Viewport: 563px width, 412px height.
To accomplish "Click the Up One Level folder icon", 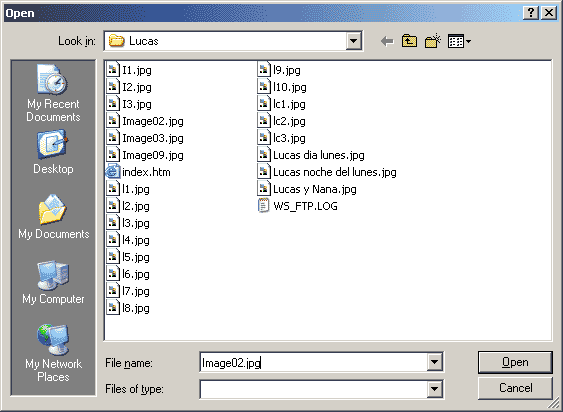I will pos(409,41).
